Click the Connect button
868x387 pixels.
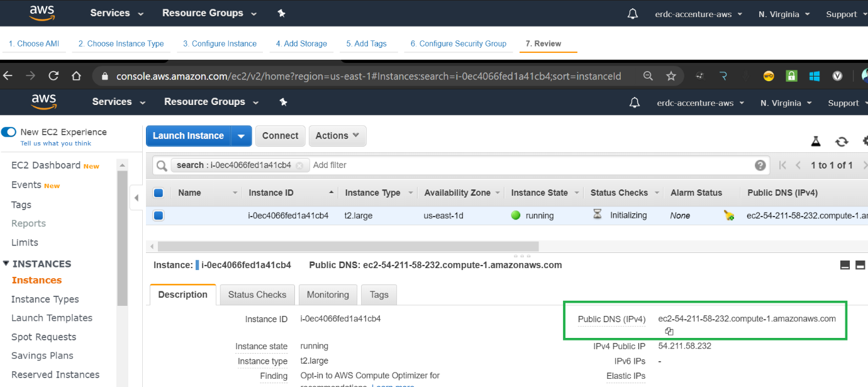[x=280, y=136]
